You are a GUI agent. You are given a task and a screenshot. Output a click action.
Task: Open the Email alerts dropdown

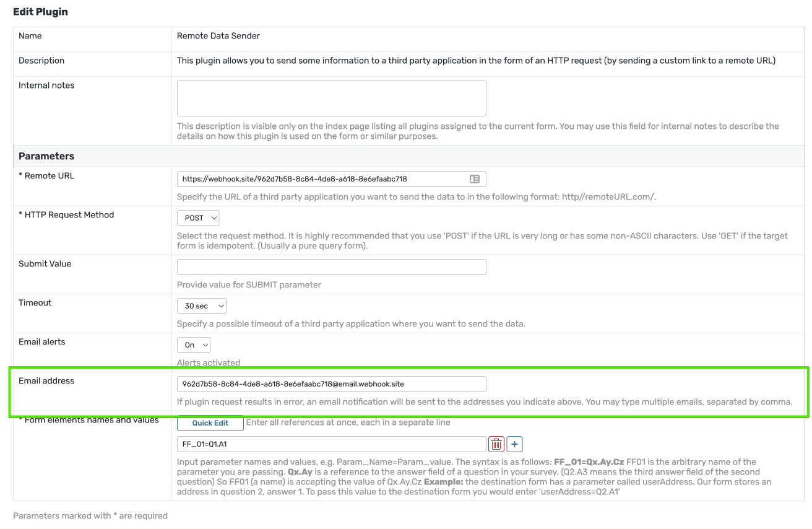192,344
